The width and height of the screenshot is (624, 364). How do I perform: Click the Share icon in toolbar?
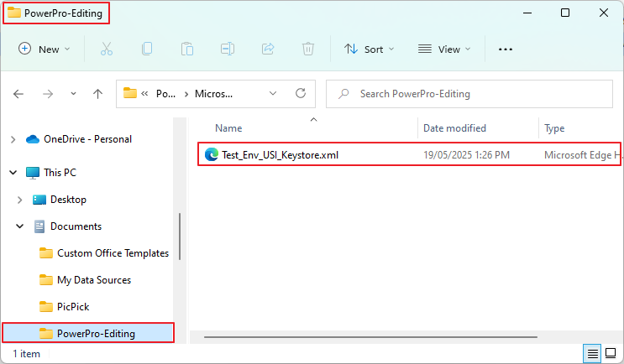pyautogui.click(x=268, y=49)
